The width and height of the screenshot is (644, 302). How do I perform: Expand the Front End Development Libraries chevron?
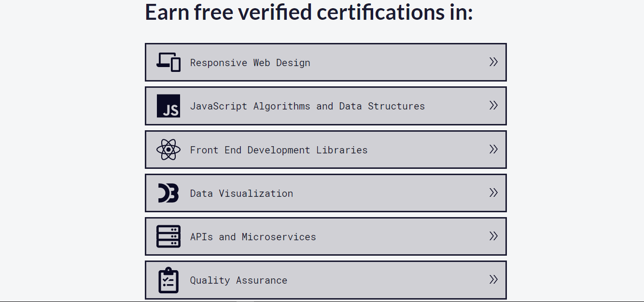coord(493,150)
